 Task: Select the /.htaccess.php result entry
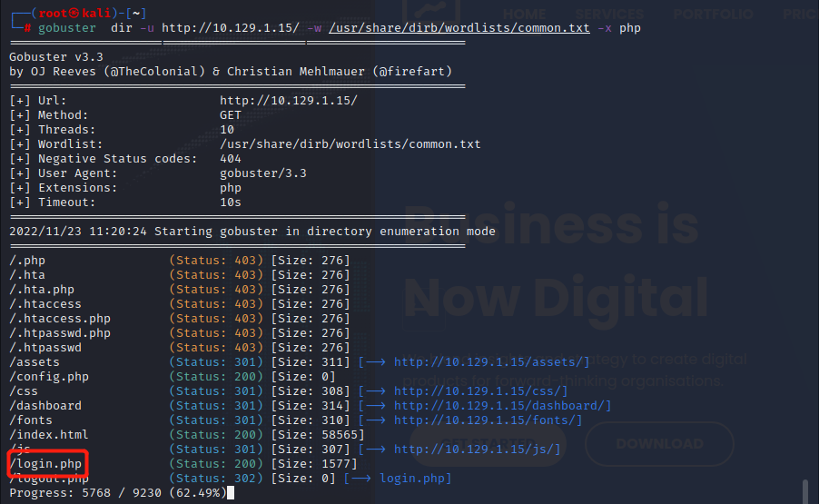pos(60,319)
